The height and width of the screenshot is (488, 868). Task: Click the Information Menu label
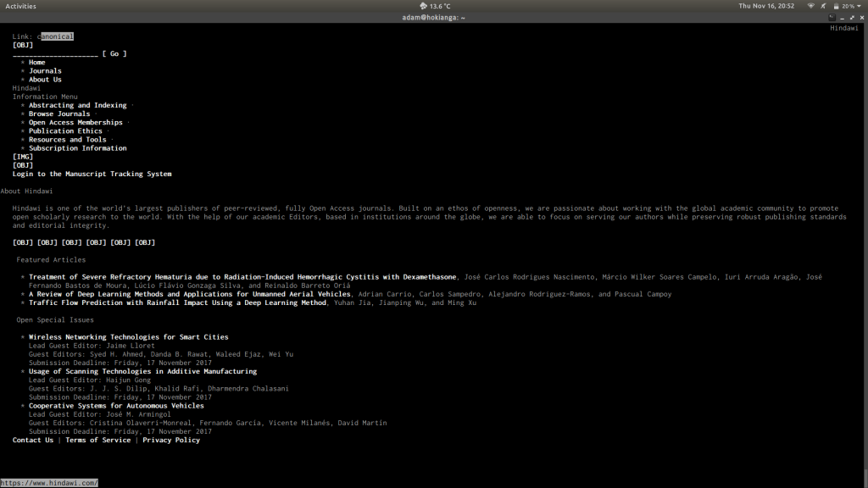tap(45, 97)
